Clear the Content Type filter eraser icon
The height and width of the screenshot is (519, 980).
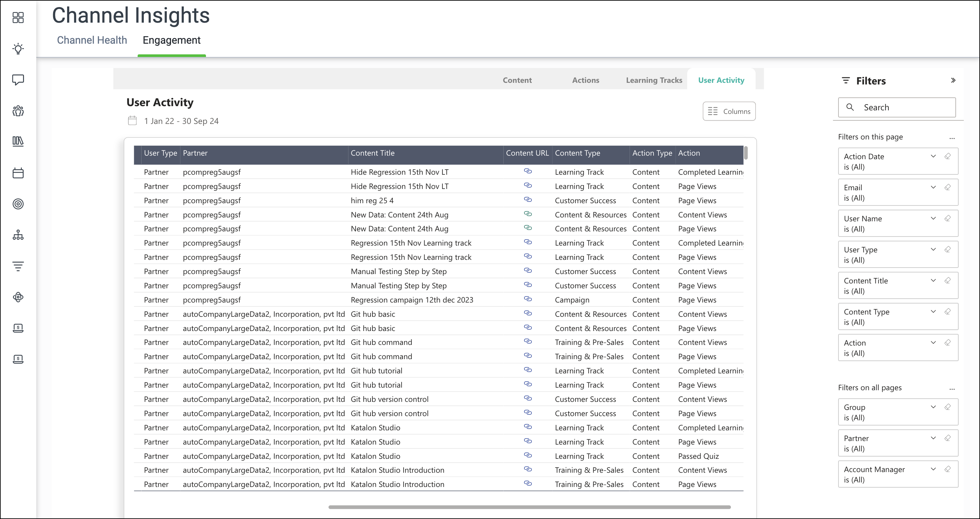948,312
